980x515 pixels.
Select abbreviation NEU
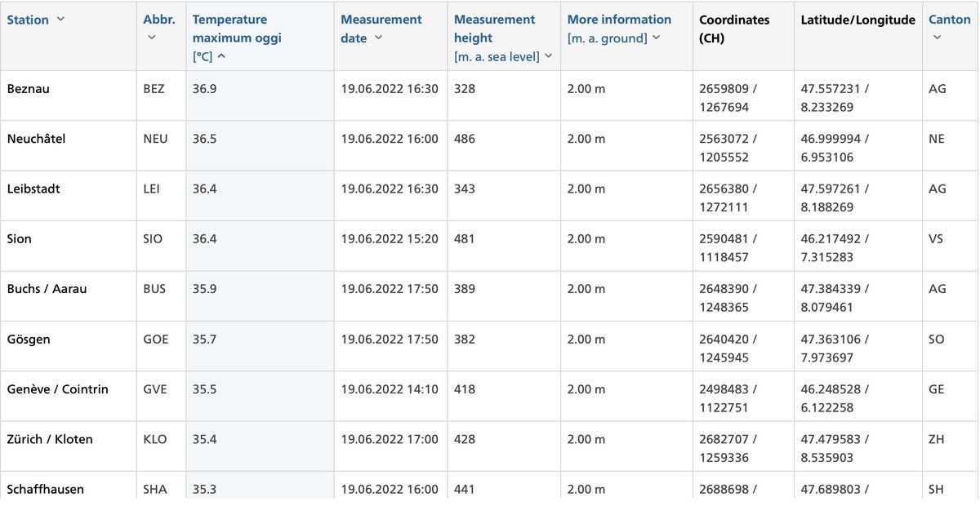[155, 139]
